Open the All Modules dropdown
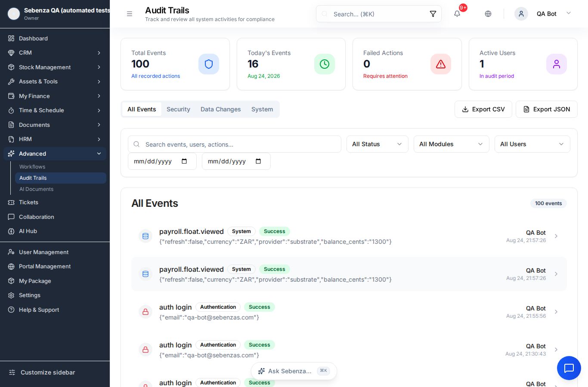The image size is (588, 387). point(451,144)
